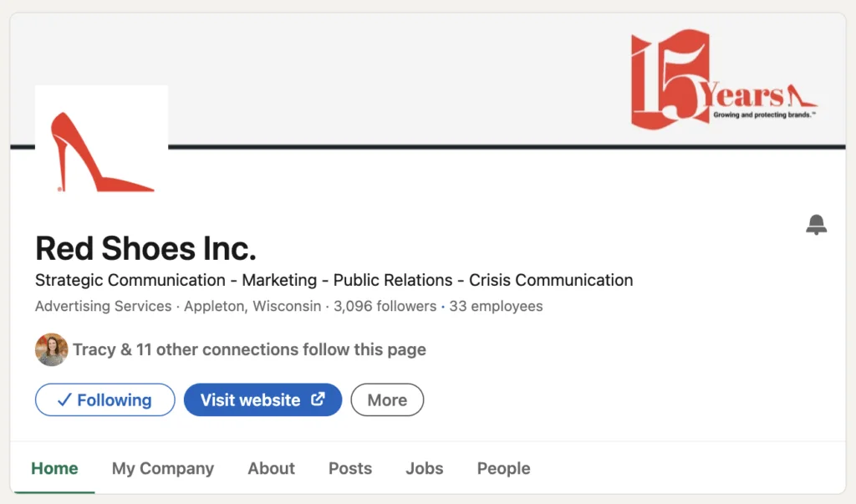Open the My Company tab
The image size is (856, 504).
coord(163,468)
